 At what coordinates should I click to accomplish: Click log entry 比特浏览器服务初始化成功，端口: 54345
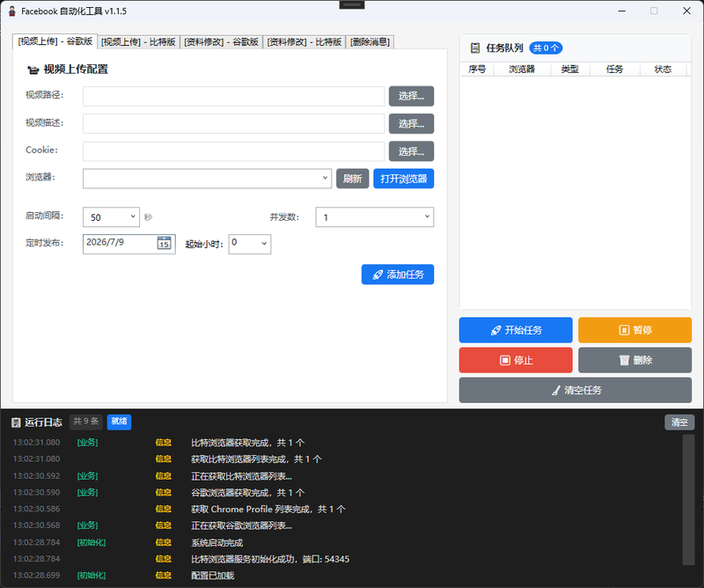click(x=270, y=559)
